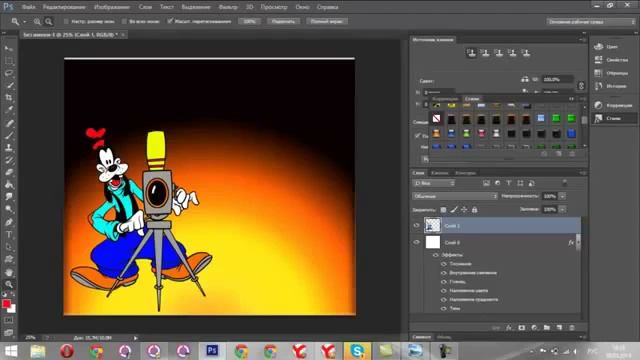Click the highlighted right-dock button below it
Screen dimensions: 640x360
613,118
